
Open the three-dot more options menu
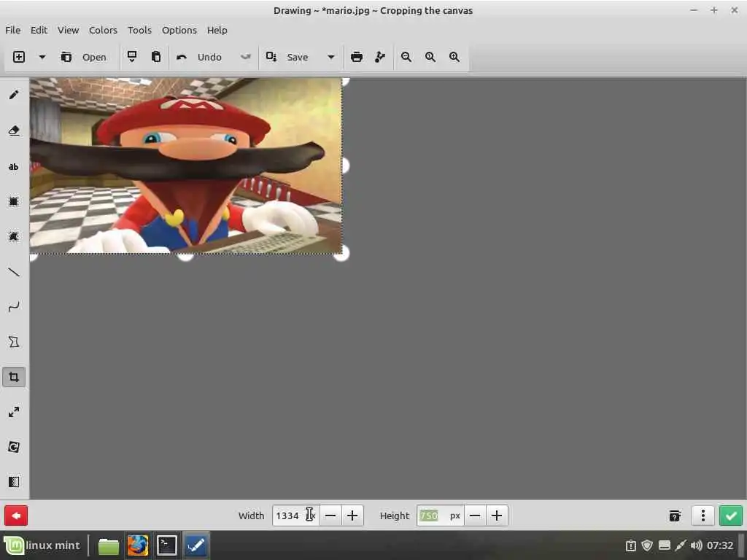[x=703, y=516]
